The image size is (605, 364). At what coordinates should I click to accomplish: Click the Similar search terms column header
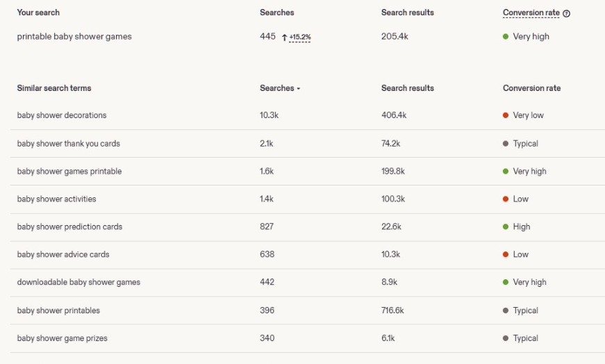(54, 88)
